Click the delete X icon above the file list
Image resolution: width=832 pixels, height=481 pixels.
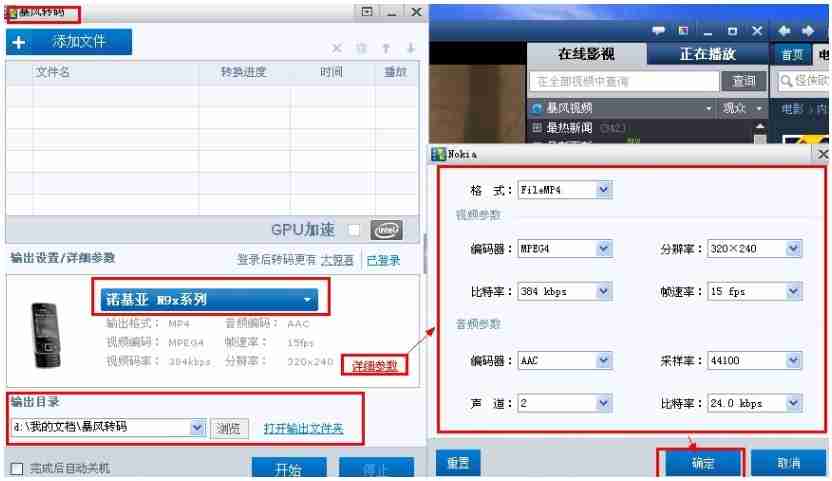pyautogui.click(x=336, y=48)
